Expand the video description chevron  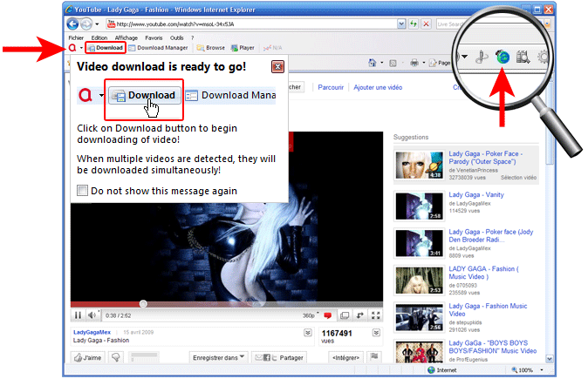point(308,333)
